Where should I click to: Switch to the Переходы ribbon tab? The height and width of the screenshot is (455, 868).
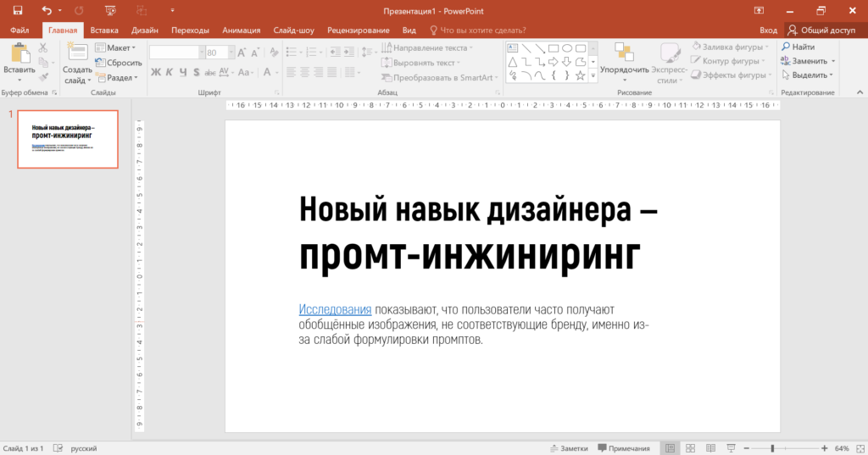point(190,31)
